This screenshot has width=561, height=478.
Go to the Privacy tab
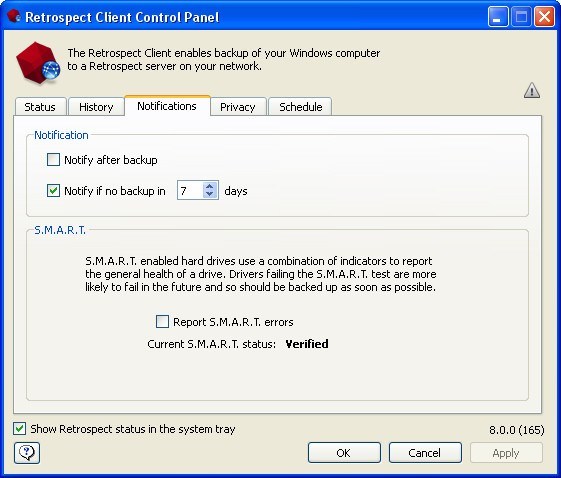(238, 107)
